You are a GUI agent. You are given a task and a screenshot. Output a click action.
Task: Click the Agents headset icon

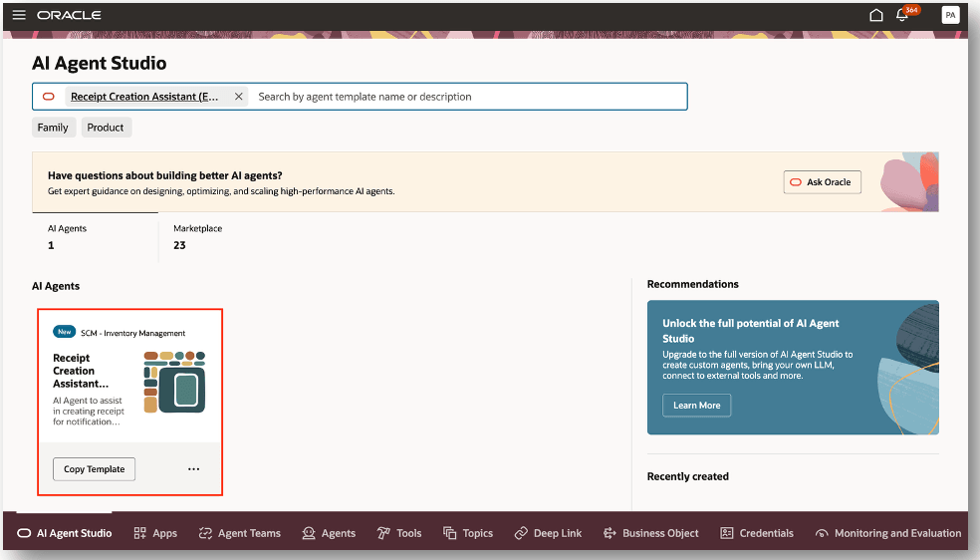tap(309, 533)
